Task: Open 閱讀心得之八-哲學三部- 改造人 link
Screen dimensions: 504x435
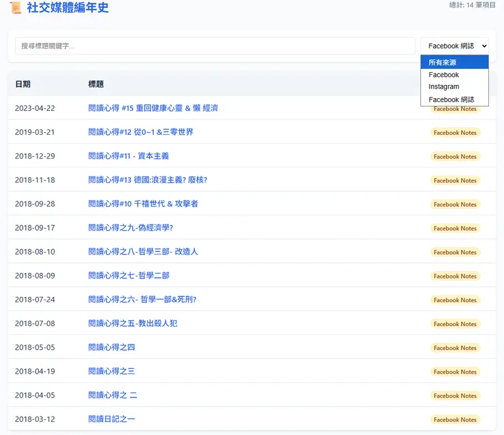Action: coord(143,252)
